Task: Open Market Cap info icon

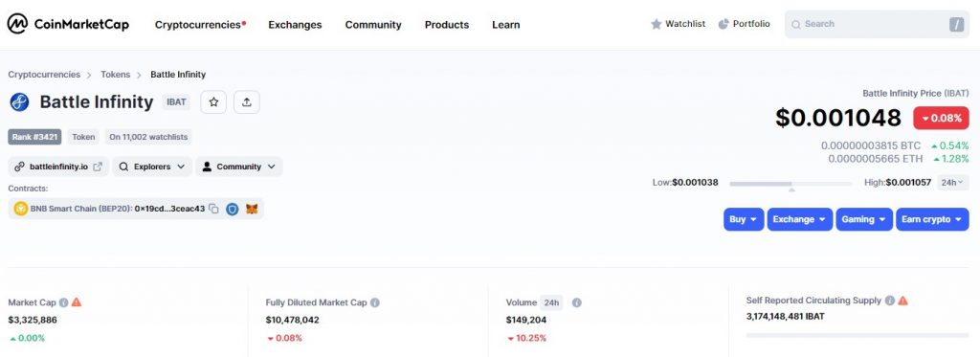Action: (64, 302)
